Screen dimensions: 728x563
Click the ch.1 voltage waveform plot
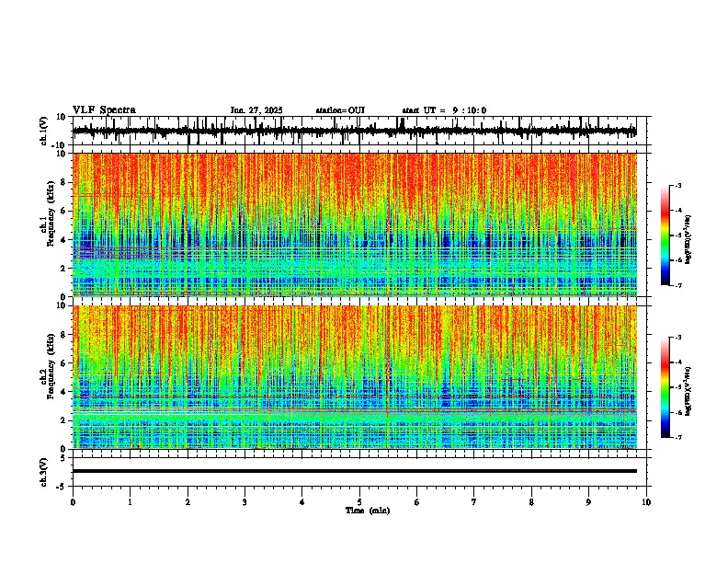pos(361,131)
